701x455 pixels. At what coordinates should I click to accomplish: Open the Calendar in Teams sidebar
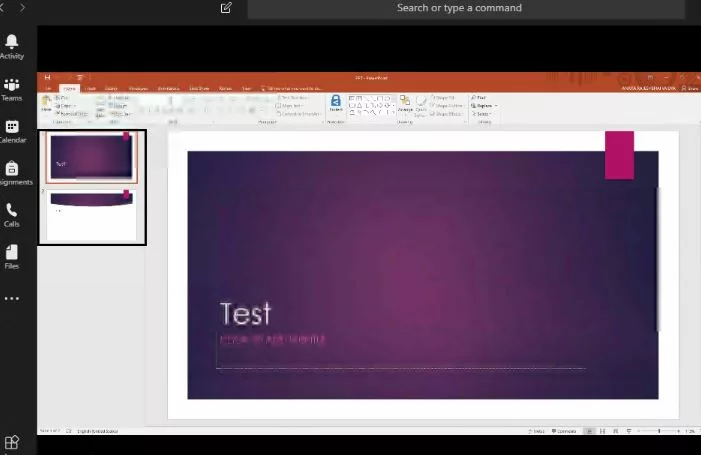coord(12,132)
